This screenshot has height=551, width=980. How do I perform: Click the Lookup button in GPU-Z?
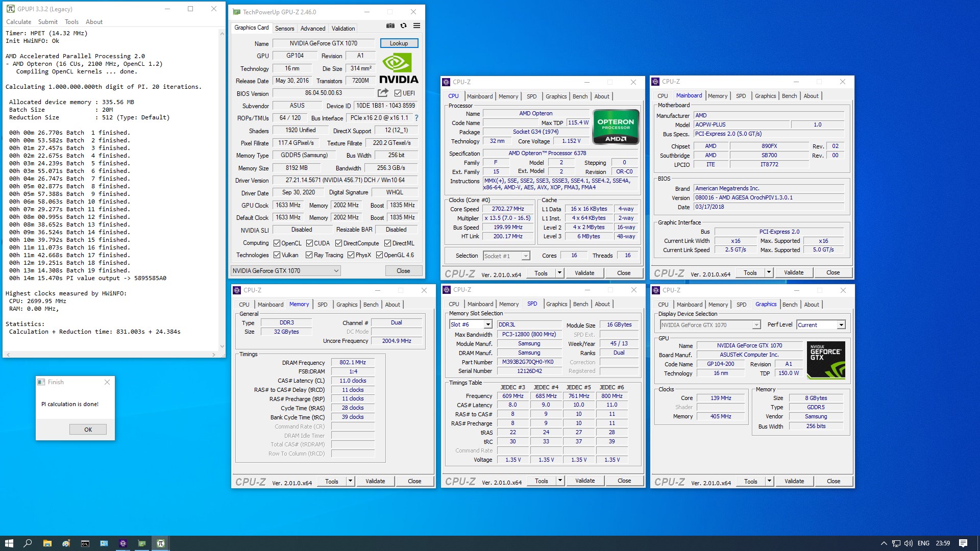pyautogui.click(x=399, y=43)
